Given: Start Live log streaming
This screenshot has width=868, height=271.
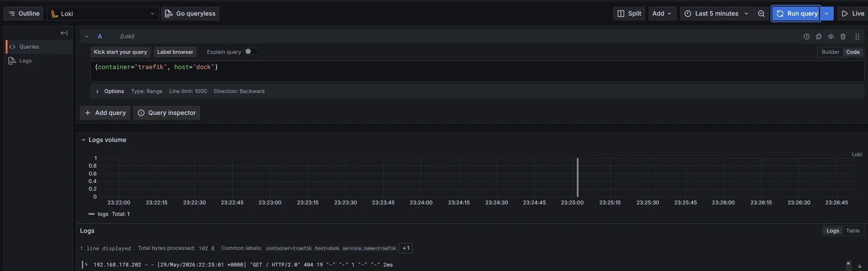Looking at the screenshot, I should (x=853, y=14).
